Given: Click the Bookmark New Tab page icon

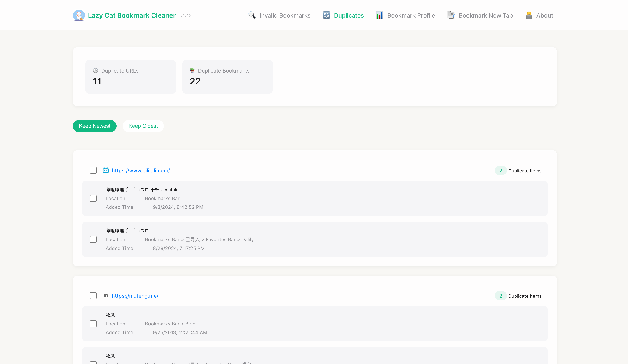Looking at the screenshot, I should 451,15.
